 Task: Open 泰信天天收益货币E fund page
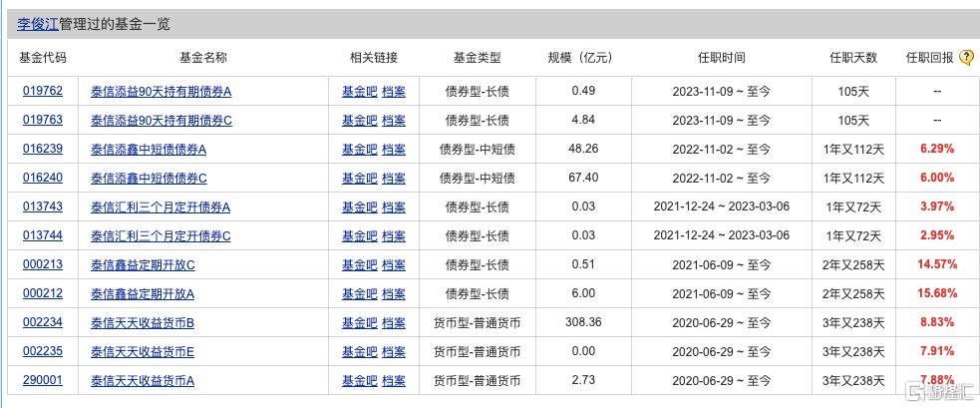coord(143,352)
